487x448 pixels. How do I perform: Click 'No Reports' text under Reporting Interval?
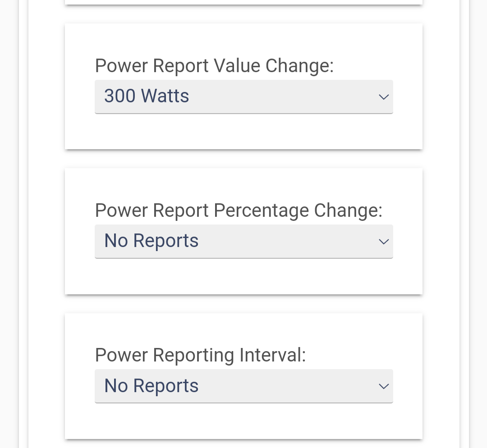151,386
